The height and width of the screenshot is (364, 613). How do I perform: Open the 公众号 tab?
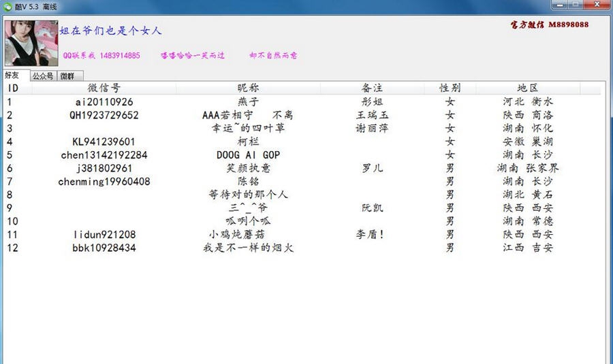43,76
